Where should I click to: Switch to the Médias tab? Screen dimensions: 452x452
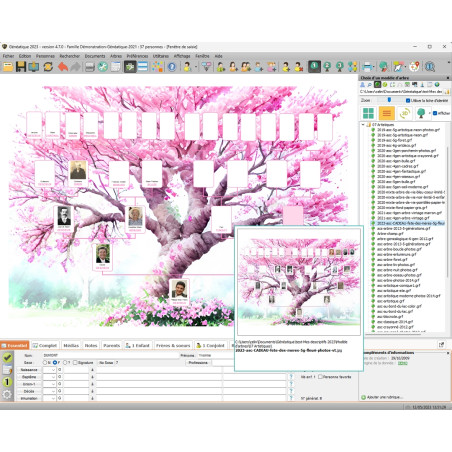tap(71, 345)
